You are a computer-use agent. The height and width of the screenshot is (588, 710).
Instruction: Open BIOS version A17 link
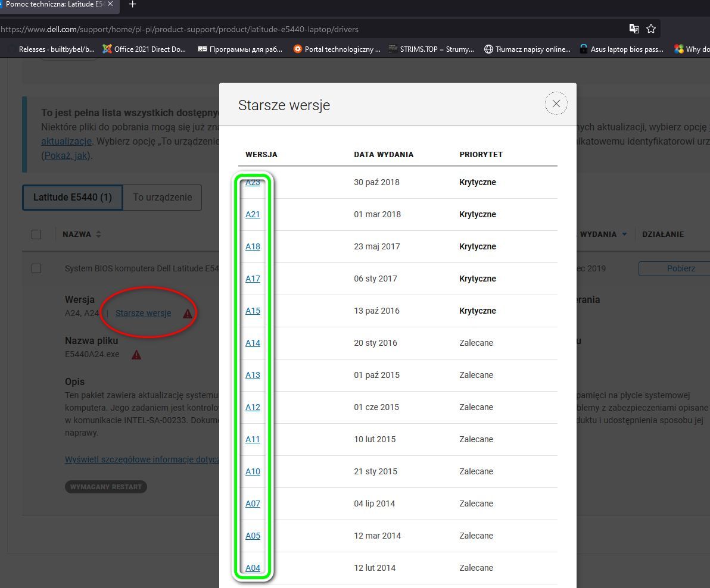click(253, 279)
